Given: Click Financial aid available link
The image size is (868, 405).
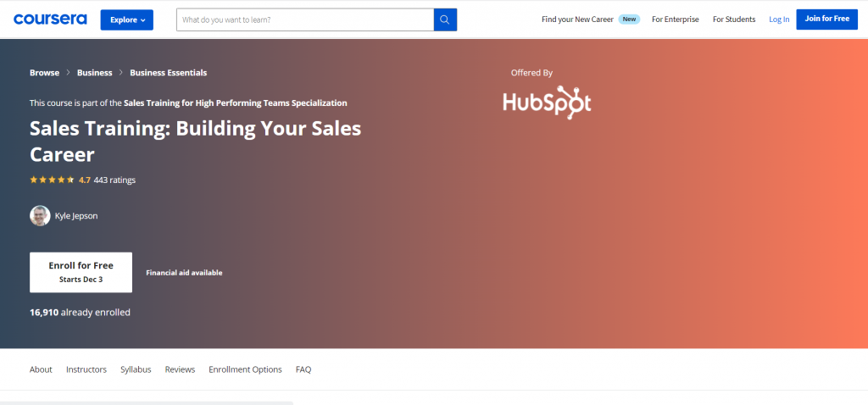Looking at the screenshot, I should 184,273.
